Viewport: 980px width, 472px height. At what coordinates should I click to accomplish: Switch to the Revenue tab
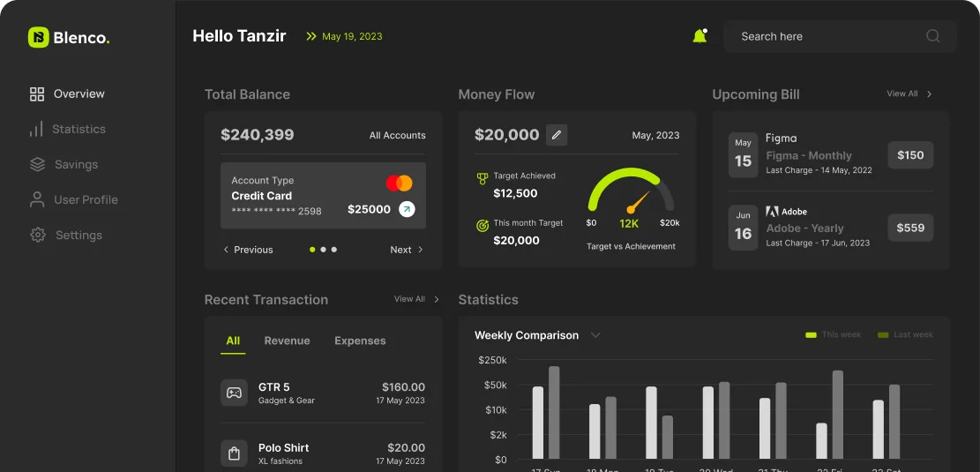click(287, 341)
